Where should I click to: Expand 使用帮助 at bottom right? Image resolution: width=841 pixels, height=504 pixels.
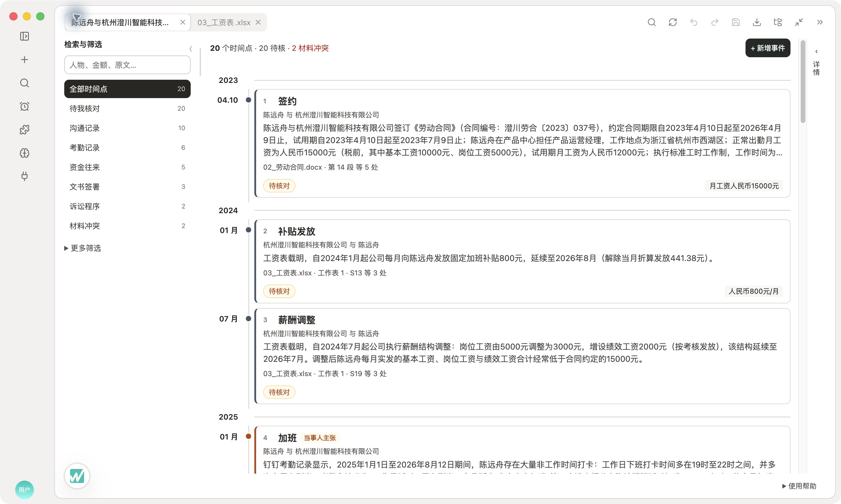799,486
